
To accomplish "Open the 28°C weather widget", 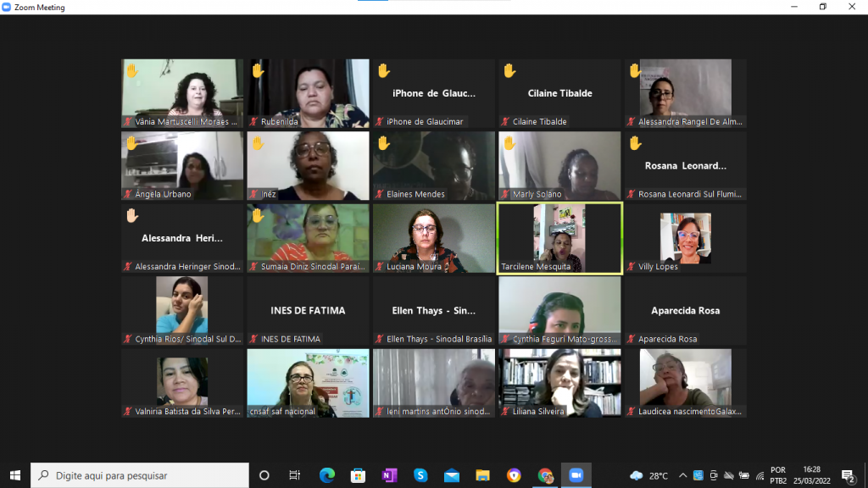I will coord(649,475).
